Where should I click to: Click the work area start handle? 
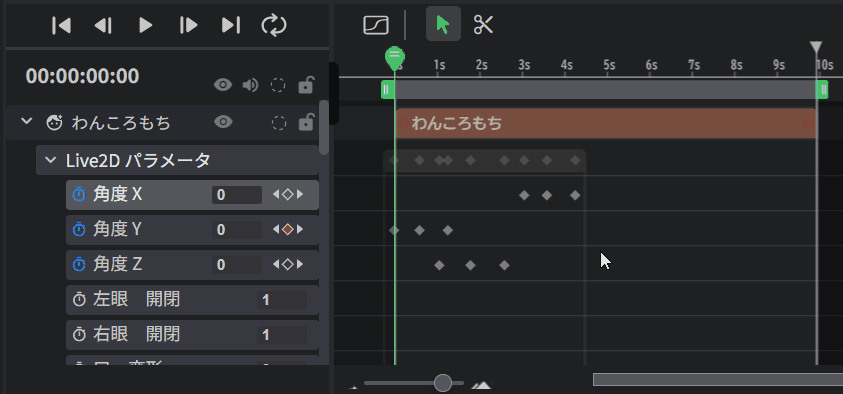pyautogui.click(x=387, y=89)
